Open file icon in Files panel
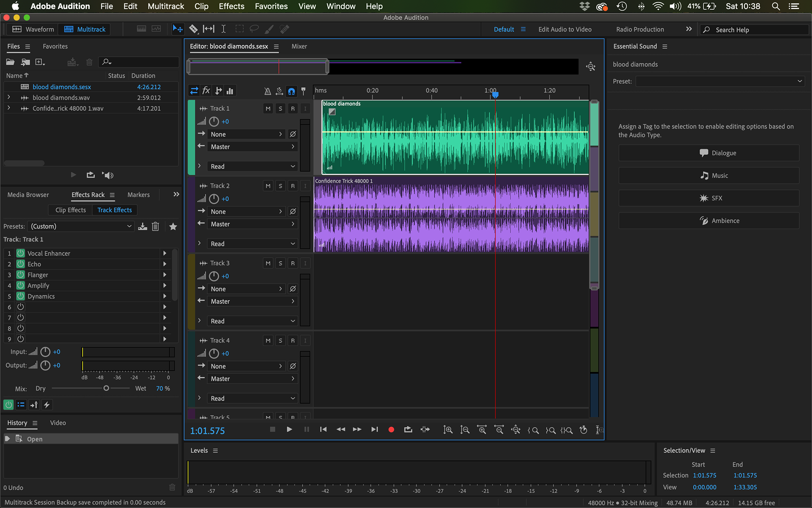The width and height of the screenshot is (812, 508). (x=10, y=62)
